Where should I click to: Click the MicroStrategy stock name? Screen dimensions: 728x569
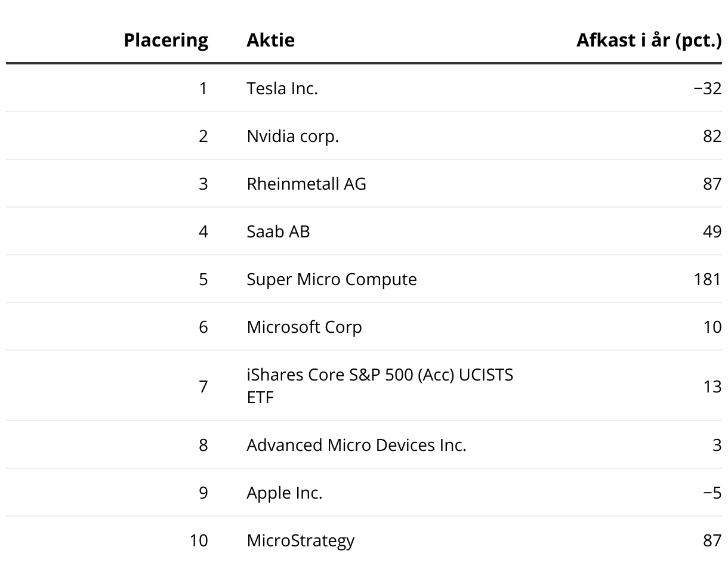click(300, 540)
